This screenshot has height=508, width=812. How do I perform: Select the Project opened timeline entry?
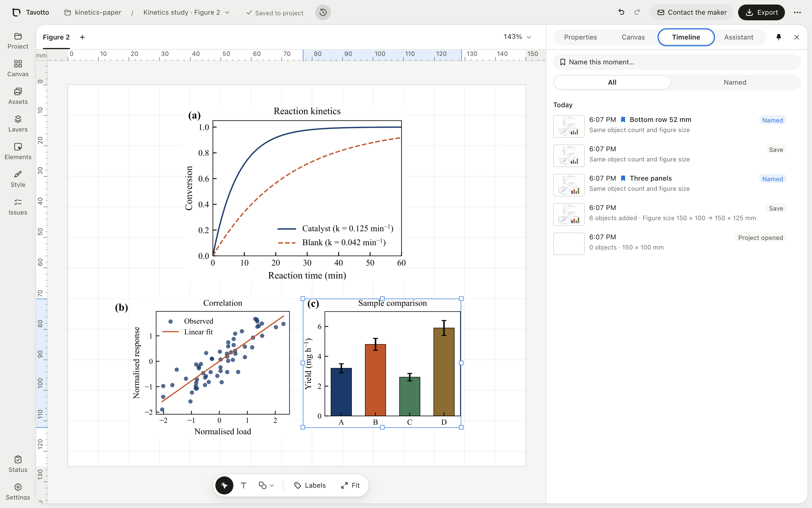click(670, 243)
